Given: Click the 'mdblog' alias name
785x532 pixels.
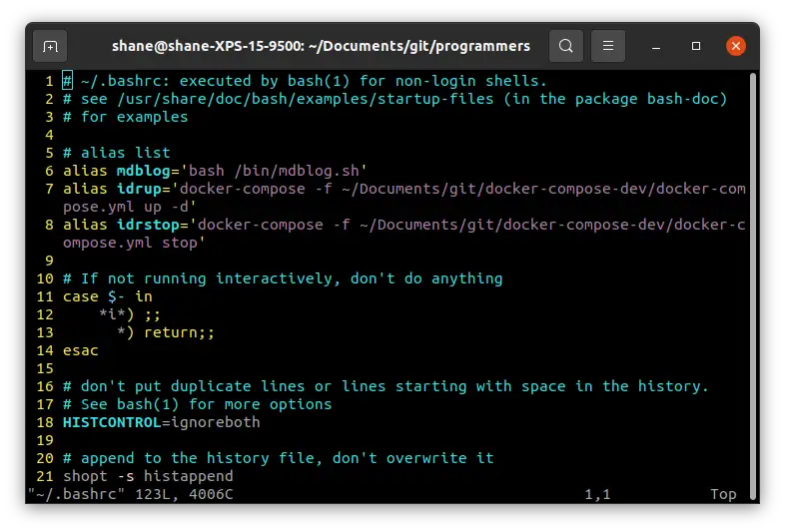Looking at the screenshot, I should (143, 171).
